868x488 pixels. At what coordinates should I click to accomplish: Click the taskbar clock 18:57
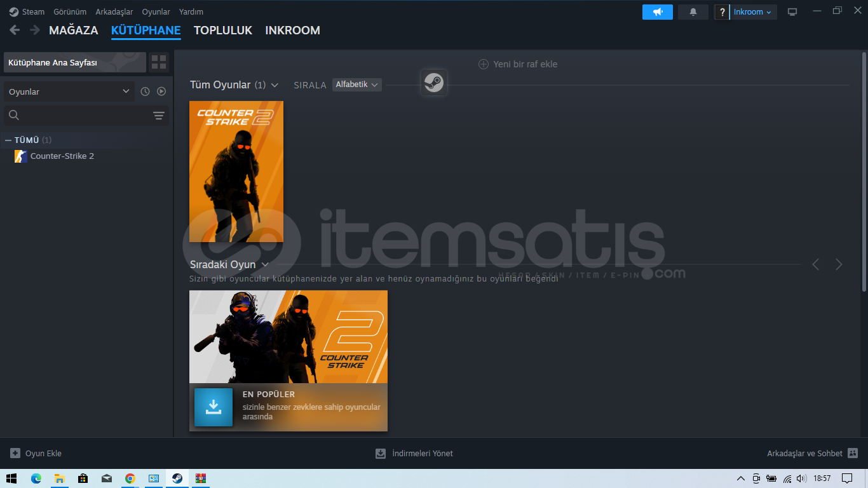point(822,478)
